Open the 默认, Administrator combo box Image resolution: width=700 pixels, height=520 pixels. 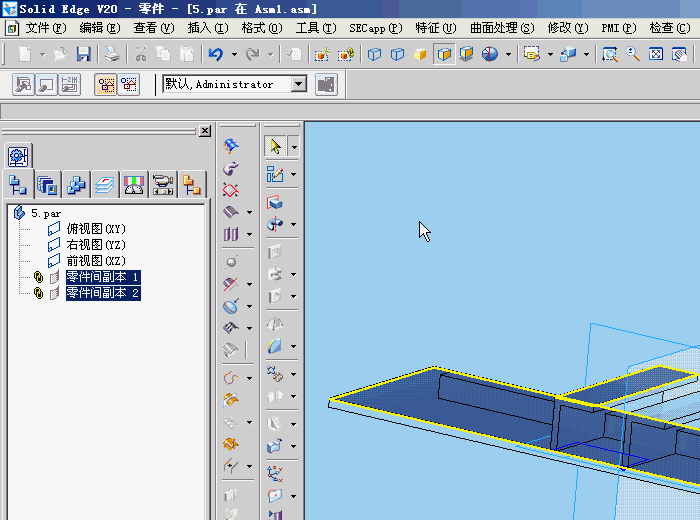[x=235, y=84]
